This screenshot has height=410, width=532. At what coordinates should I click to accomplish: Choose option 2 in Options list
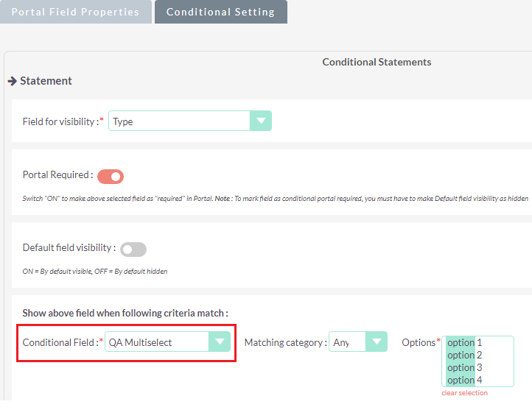click(x=465, y=356)
